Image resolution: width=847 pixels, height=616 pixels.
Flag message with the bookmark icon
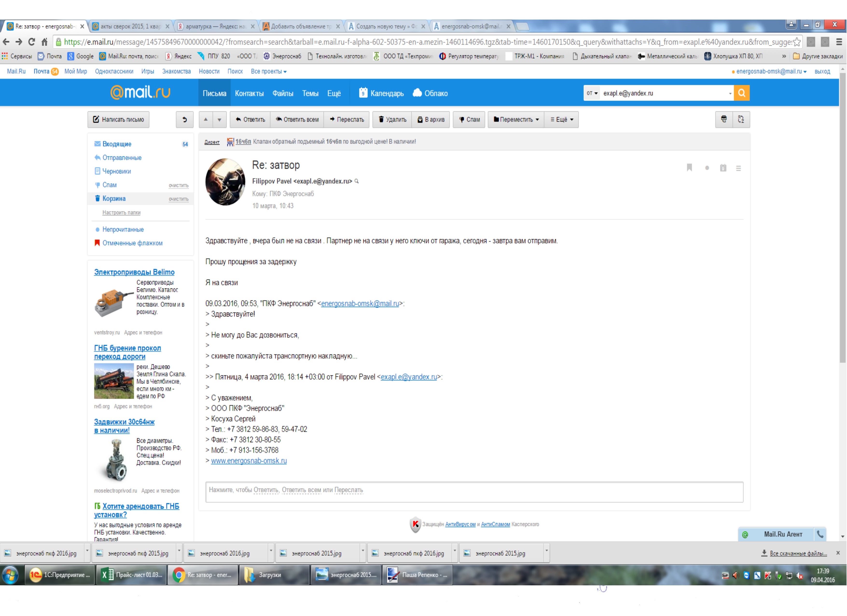tap(689, 168)
